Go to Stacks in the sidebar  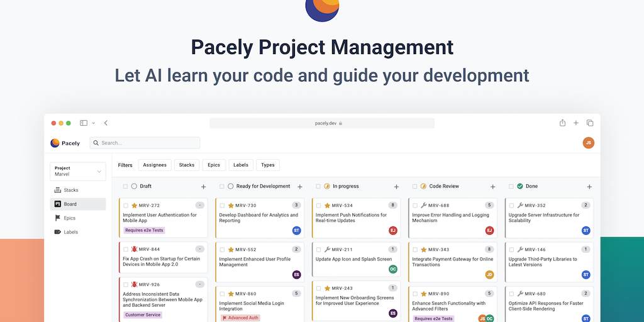point(71,190)
